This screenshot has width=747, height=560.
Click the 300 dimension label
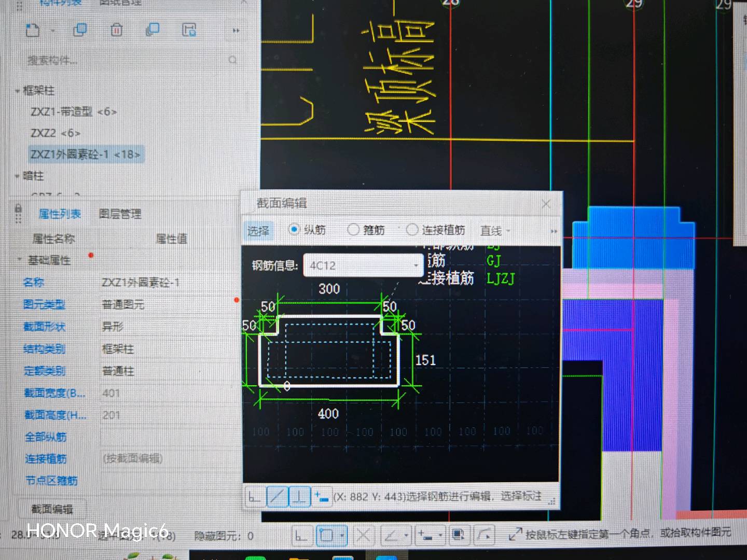(329, 289)
